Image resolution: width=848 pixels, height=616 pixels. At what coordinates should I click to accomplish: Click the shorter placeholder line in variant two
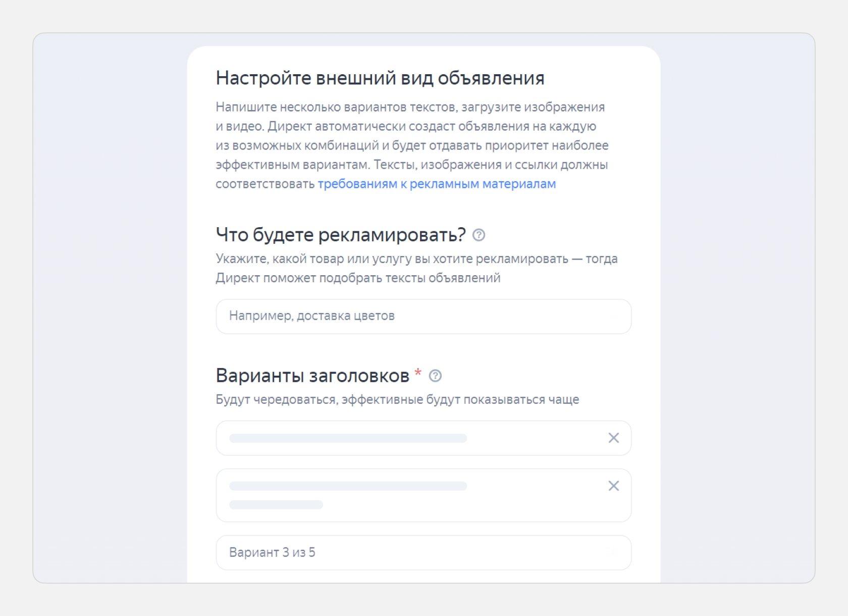(277, 504)
